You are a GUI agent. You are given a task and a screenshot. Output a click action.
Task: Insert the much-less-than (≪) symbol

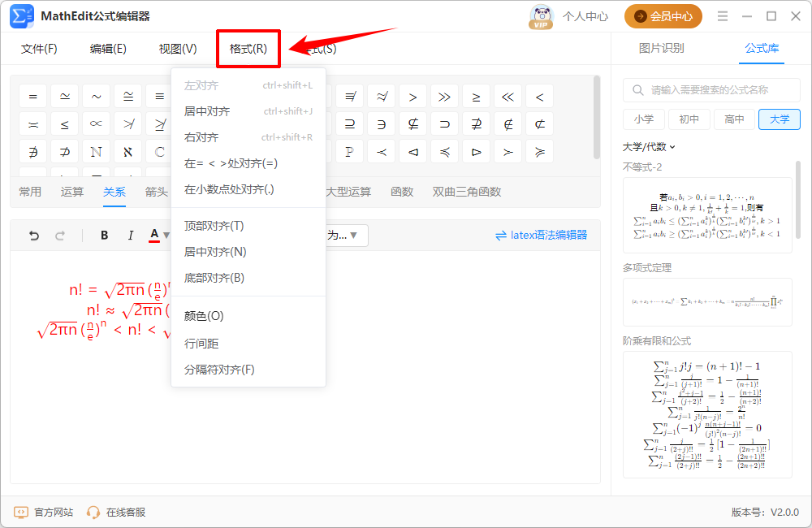coord(508,97)
